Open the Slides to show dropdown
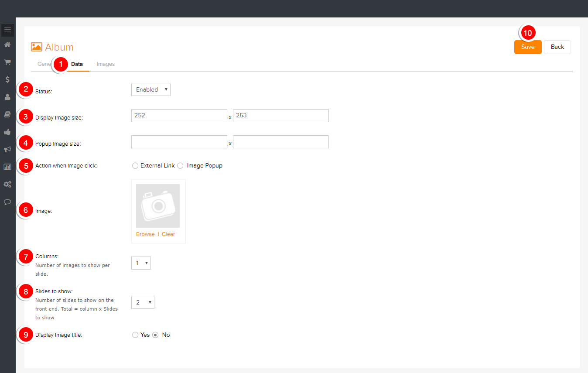Screen dimensions: 588x373 pos(143,302)
